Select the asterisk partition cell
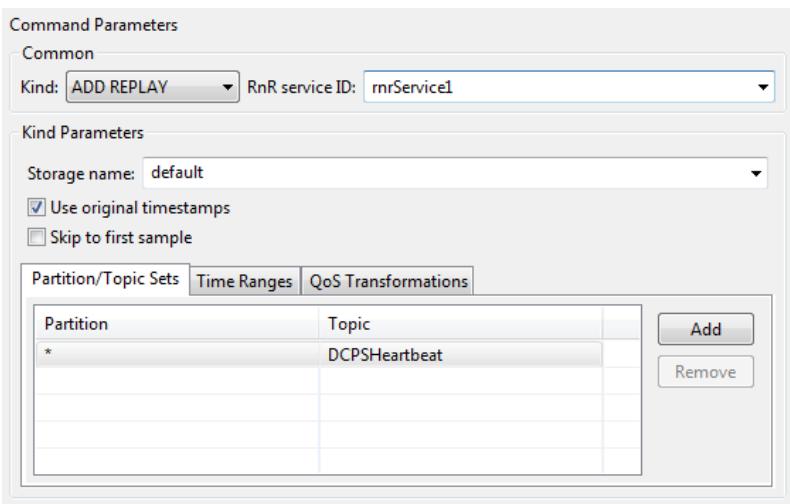This screenshot has height=504, width=790. tap(177, 355)
